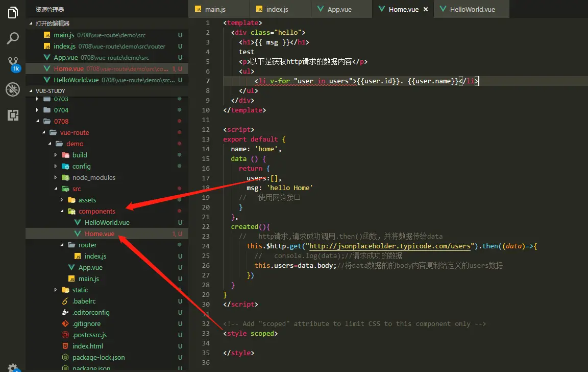Expand the assets folder
This screenshot has width=588, height=372.
[107, 200]
